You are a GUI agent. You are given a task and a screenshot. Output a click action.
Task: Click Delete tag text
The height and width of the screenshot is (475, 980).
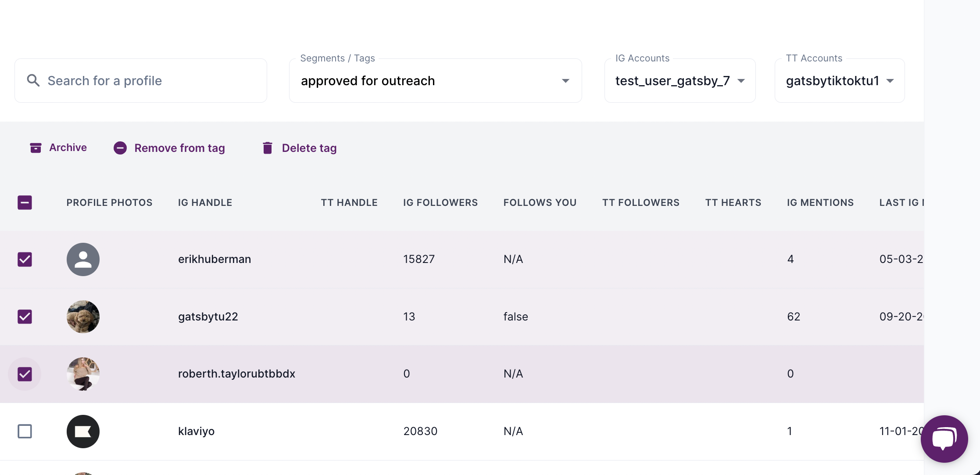pyautogui.click(x=309, y=148)
